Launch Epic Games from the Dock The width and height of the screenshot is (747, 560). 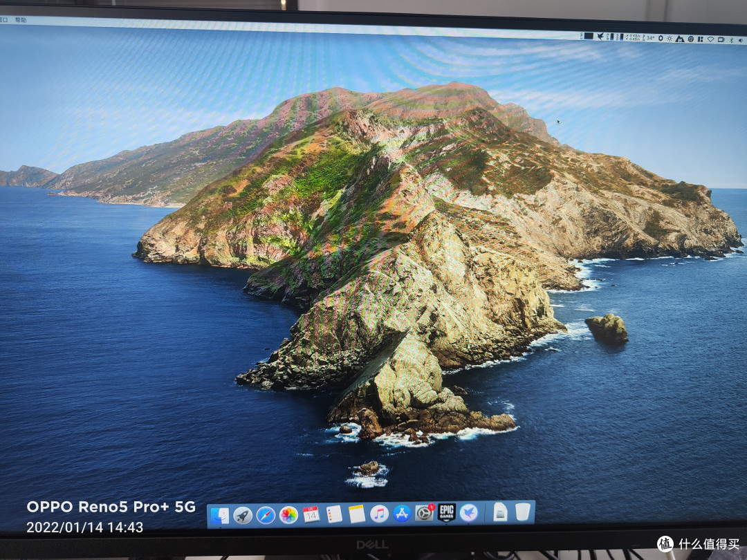click(446, 513)
